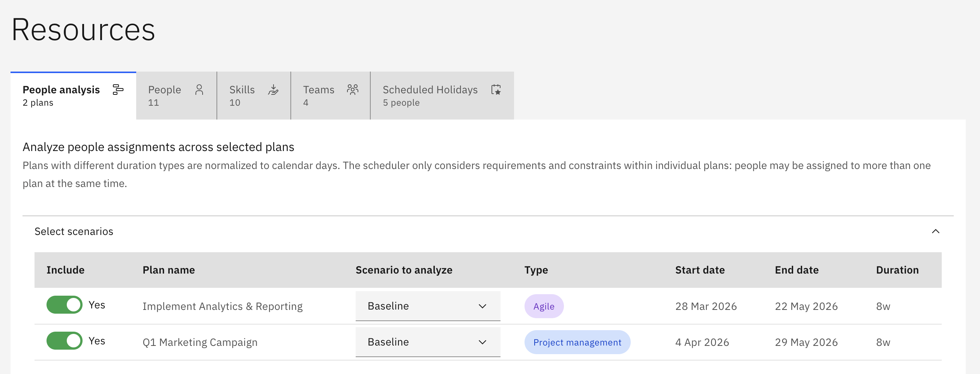The width and height of the screenshot is (980, 374).
Task: Click the 4 Apr 2026 start date
Action: tap(702, 343)
